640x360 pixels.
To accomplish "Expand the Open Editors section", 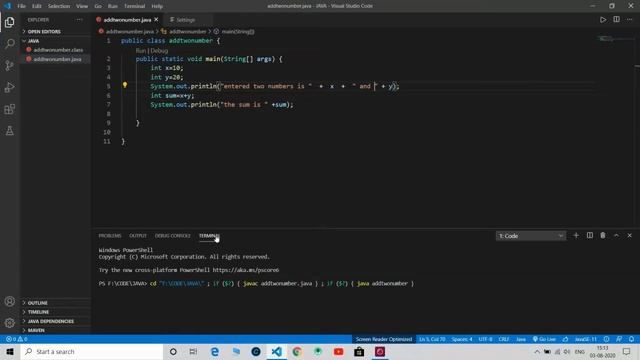I will click(x=56, y=31).
